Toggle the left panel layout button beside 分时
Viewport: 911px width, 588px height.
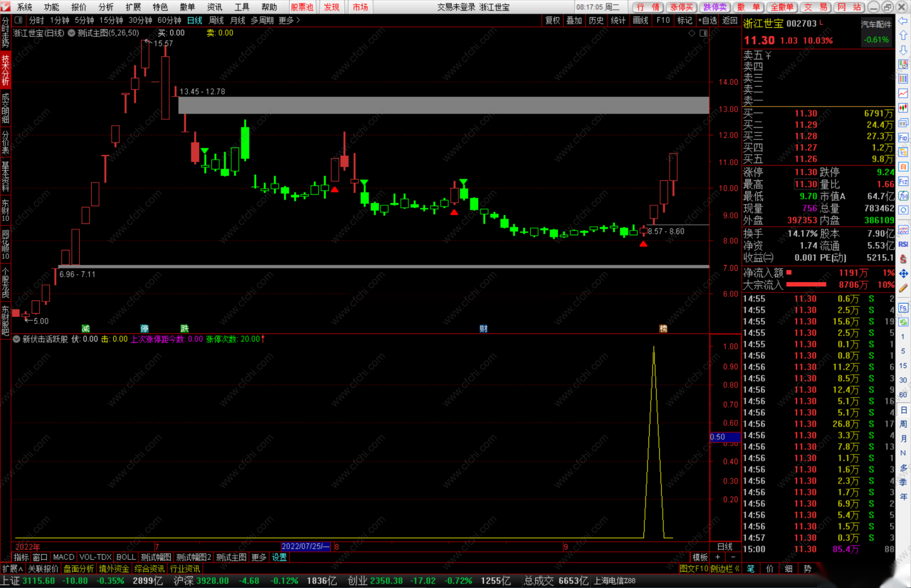[x=19, y=20]
